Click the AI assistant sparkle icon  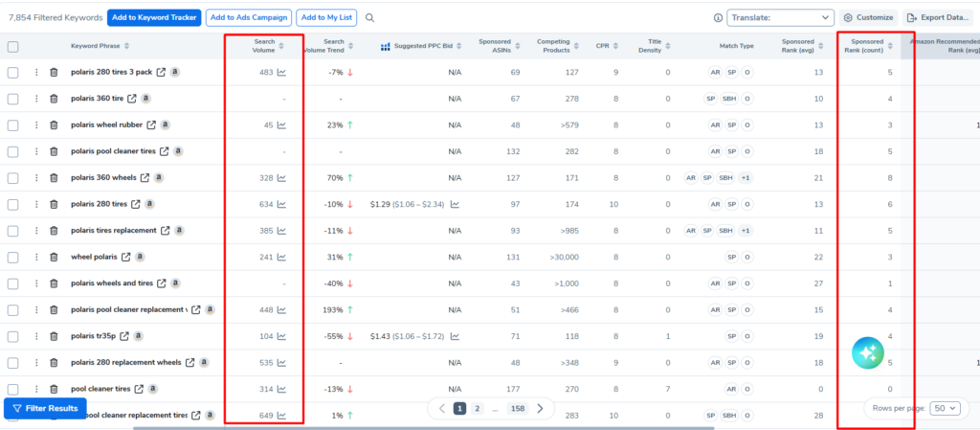(x=868, y=353)
